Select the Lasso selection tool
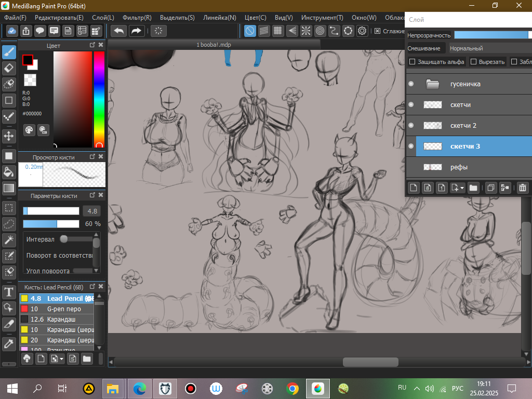532x399 pixels. (9, 224)
